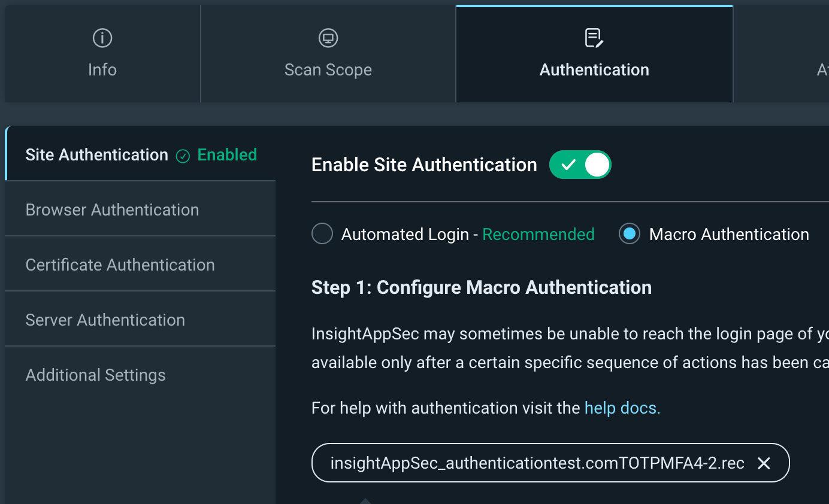This screenshot has width=829, height=504.
Task: Click the insightAppSec macro file name field
Action: click(x=537, y=463)
